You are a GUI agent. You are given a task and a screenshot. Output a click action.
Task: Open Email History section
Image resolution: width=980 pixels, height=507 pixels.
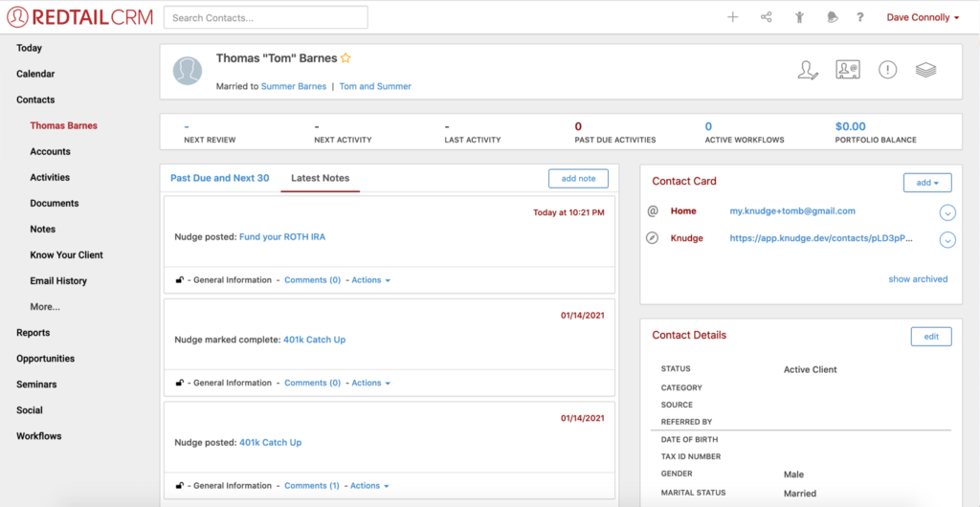click(x=58, y=281)
